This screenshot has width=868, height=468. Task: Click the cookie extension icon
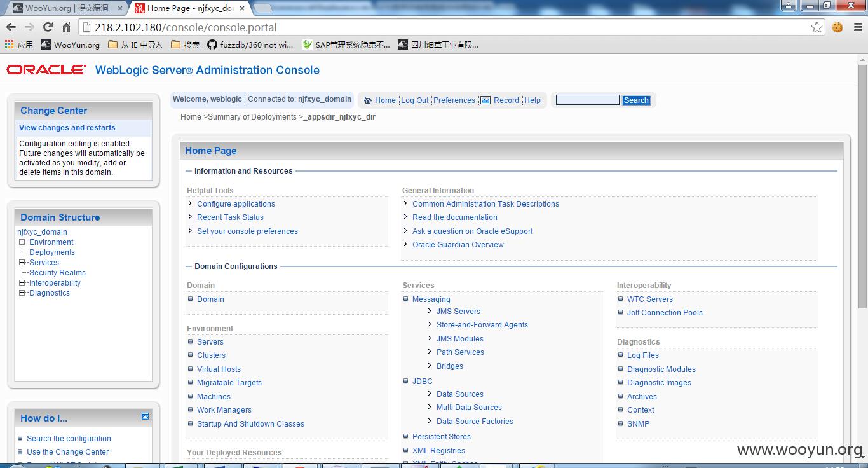click(x=837, y=27)
